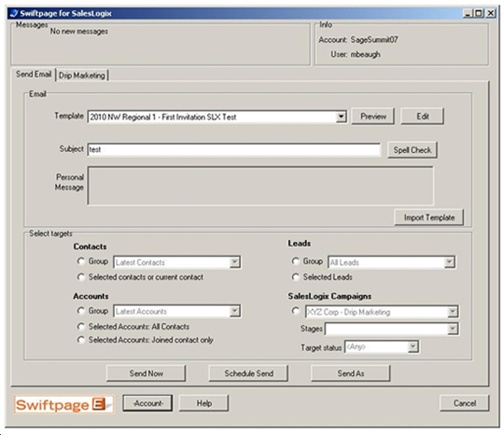The width and height of the screenshot is (504, 435).
Task: Select the Contacts Group radio button
Action: (80, 261)
